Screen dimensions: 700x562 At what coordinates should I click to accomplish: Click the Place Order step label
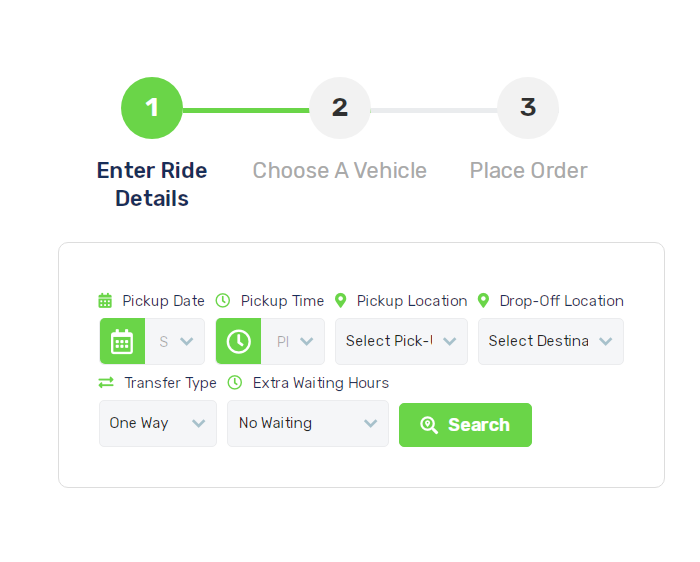click(528, 171)
